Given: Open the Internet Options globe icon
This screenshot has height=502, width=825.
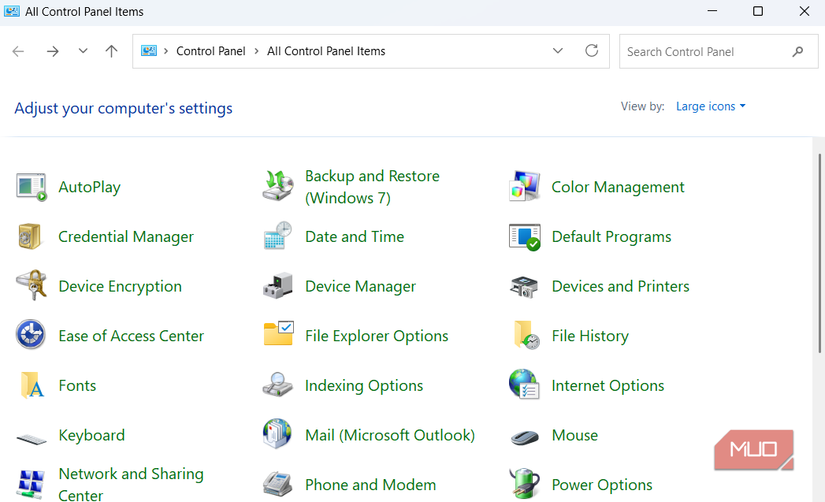Looking at the screenshot, I should coord(524,385).
